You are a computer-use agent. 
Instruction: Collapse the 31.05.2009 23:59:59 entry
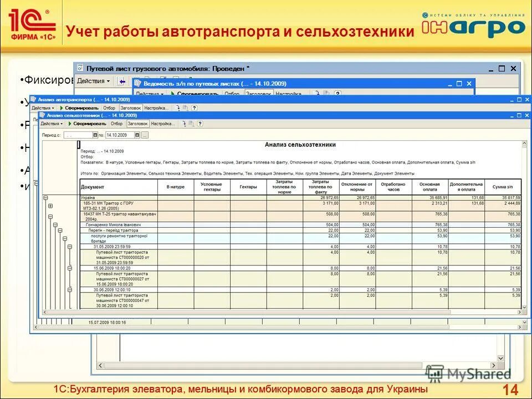click(x=69, y=246)
